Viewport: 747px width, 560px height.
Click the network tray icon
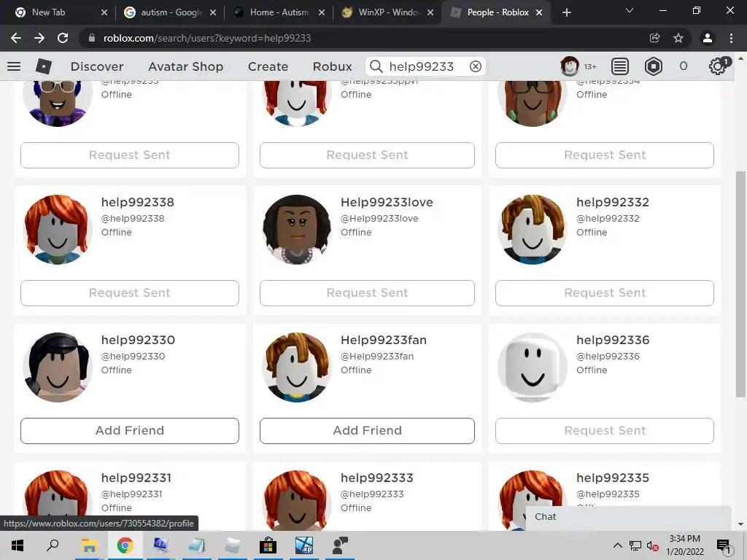[635, 546]
